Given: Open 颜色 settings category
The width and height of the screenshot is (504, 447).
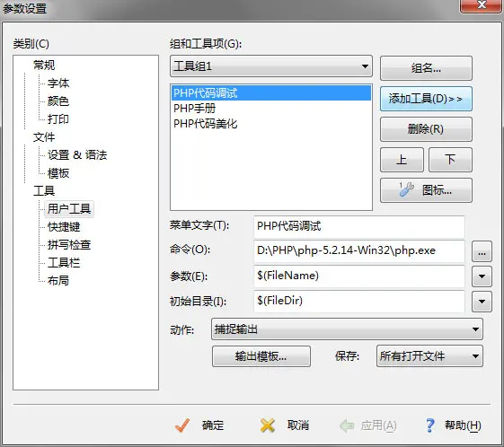Looking at the screenshot, I should pos(58,101).
